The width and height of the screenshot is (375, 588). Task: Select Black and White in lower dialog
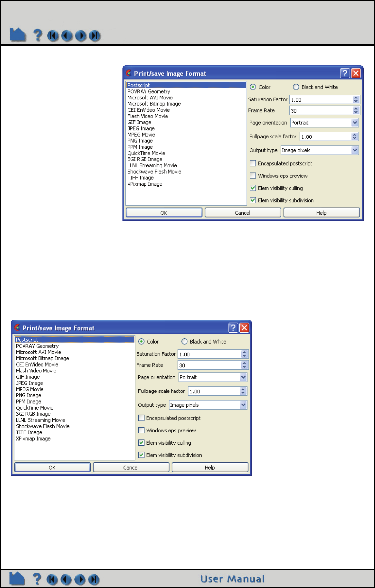pos(184,341)
